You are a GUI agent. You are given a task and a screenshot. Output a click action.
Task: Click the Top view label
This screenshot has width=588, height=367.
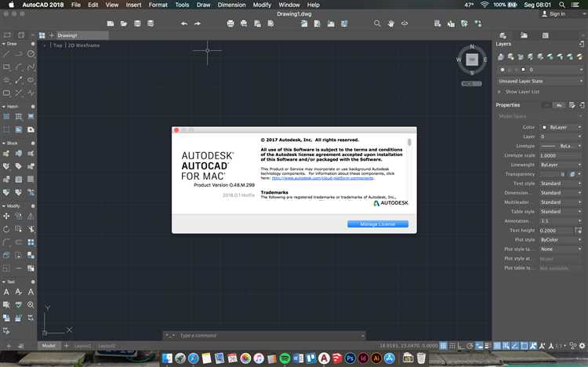(x=57, y=45)
